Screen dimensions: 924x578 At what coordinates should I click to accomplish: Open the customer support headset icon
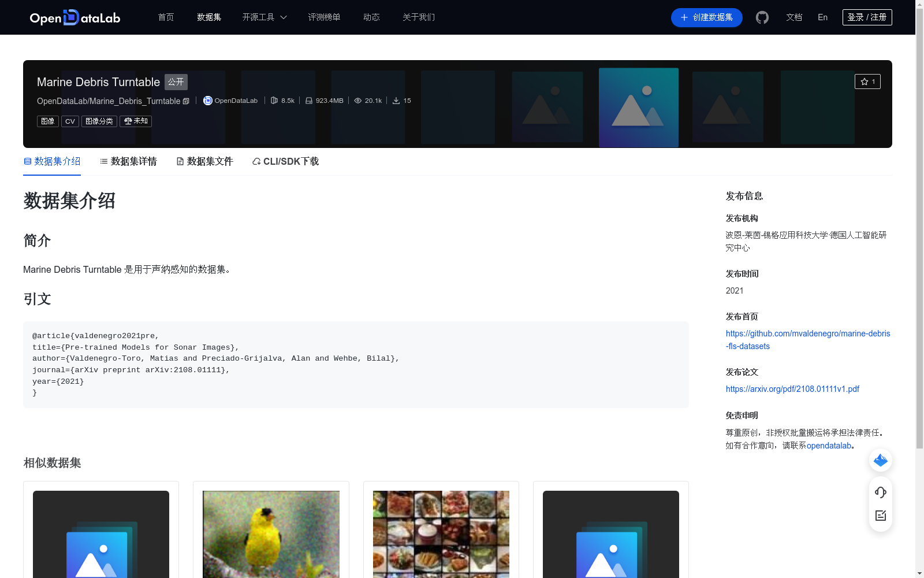pos(881,492)
